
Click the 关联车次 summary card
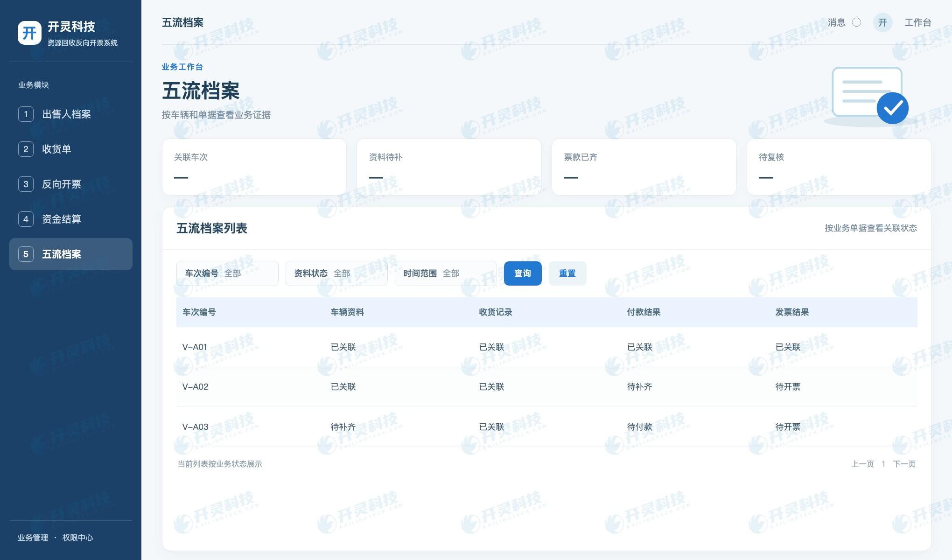tap(254, 167)
